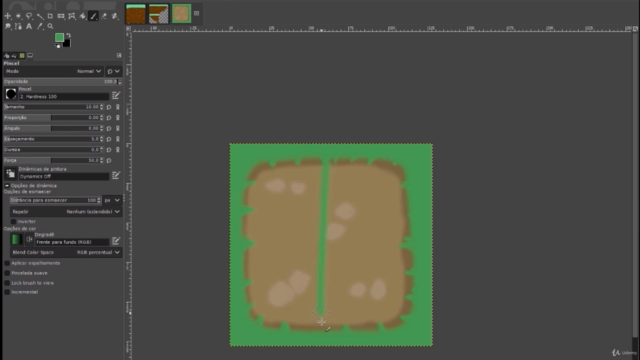Image resolution: width=640 pixels, height=360 pixels.
Task: Open the paint mode group dropdown
Action: (113, 71)
